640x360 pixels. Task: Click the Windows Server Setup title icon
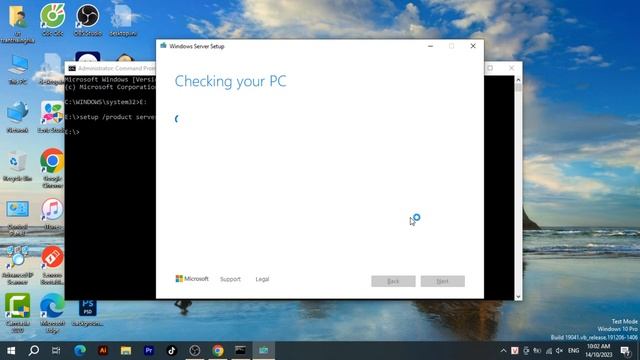pyautogui.click(x=163, y=46)
